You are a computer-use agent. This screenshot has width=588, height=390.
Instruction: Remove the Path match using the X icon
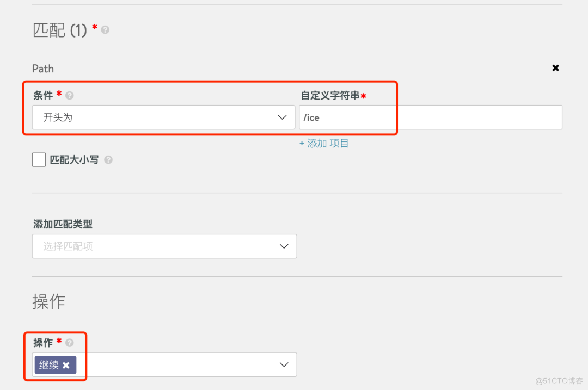(555, 67)
